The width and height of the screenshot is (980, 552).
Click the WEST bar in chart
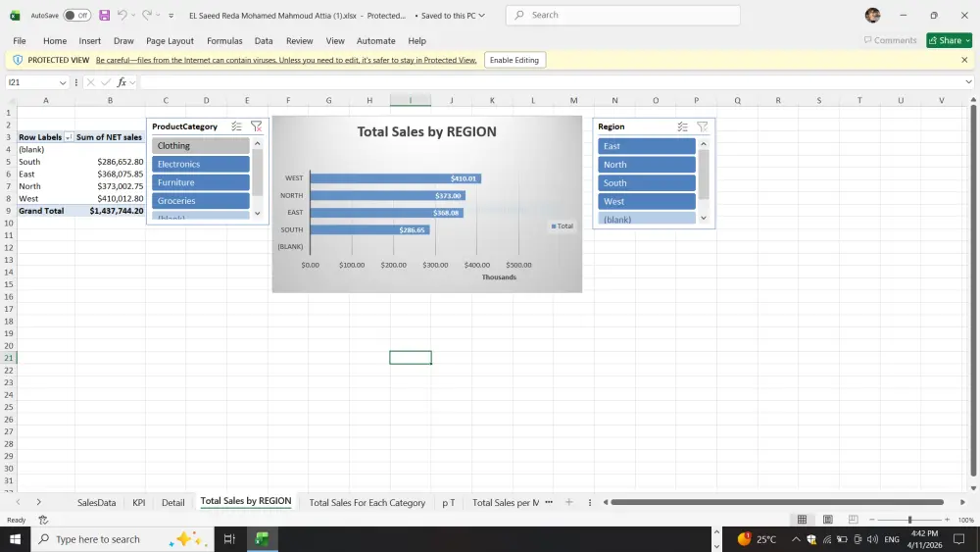tap(395, 178)
